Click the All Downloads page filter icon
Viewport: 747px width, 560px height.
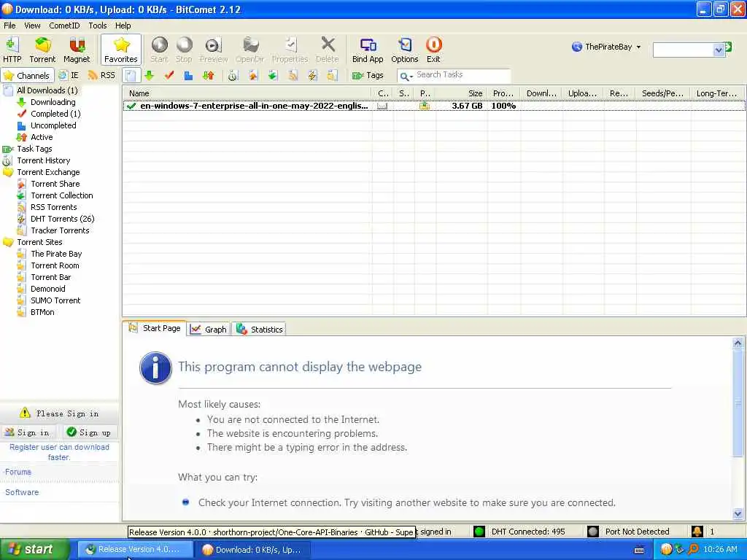tap(131, 75)
